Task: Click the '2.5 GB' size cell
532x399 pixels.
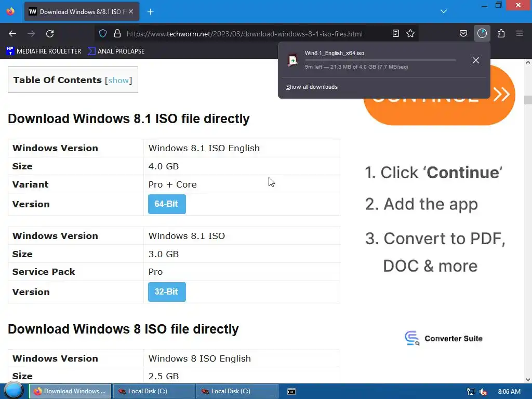Action: coord(242,376)
